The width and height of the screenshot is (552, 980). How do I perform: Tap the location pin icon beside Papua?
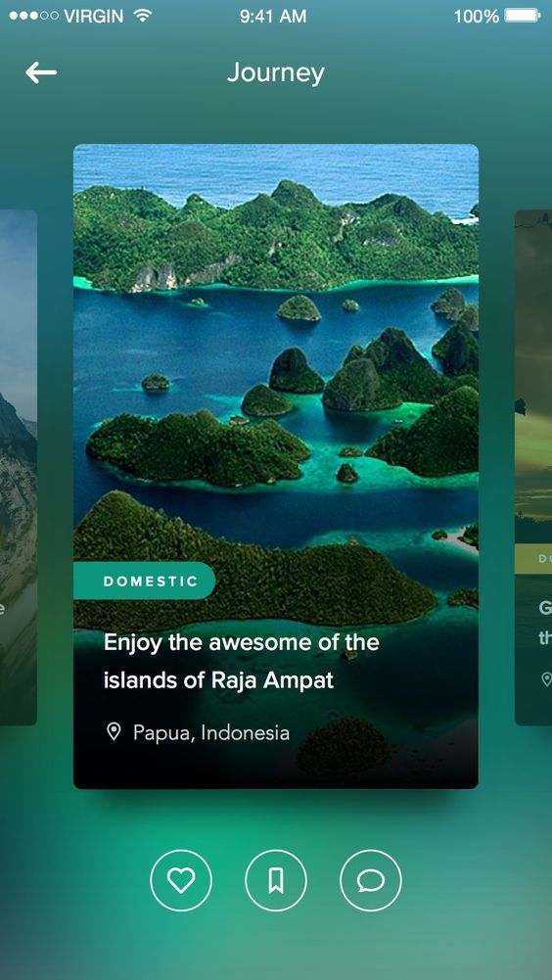tap(114, 732)
